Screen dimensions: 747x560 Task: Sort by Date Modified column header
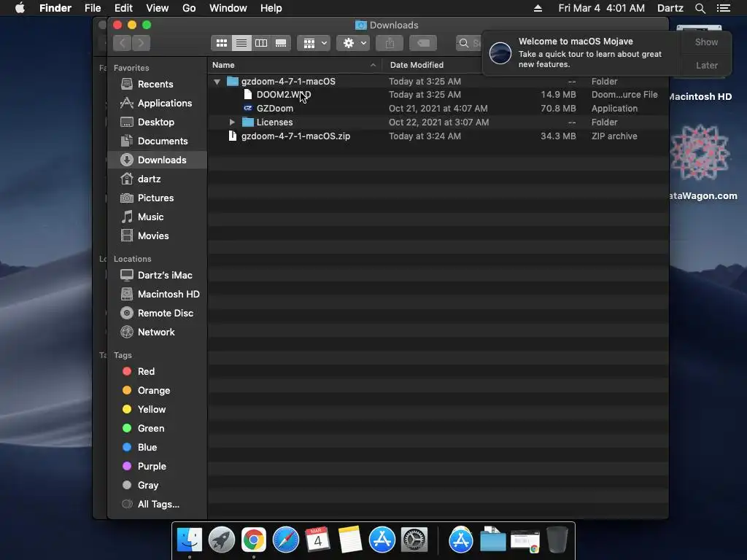coord(417,65)
